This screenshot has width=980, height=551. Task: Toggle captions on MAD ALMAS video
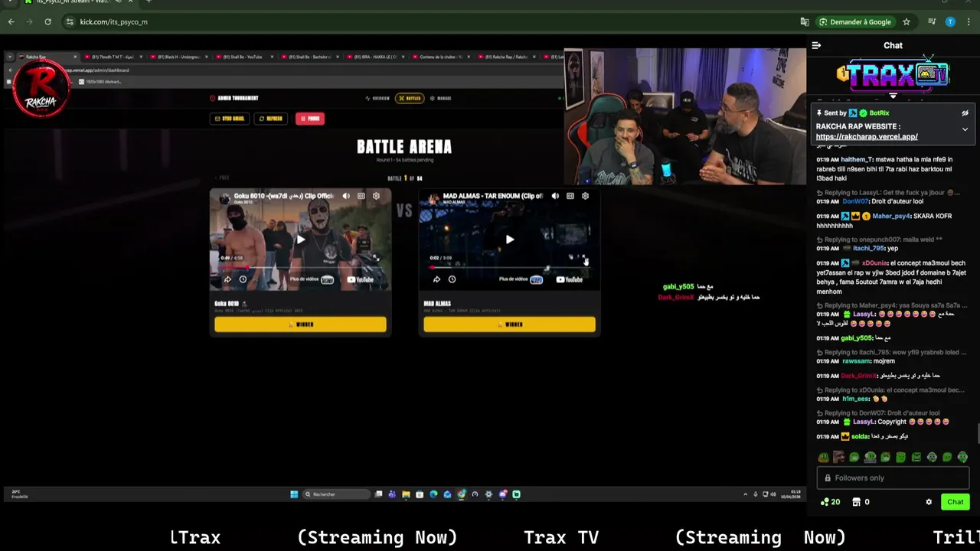point(570,196)
